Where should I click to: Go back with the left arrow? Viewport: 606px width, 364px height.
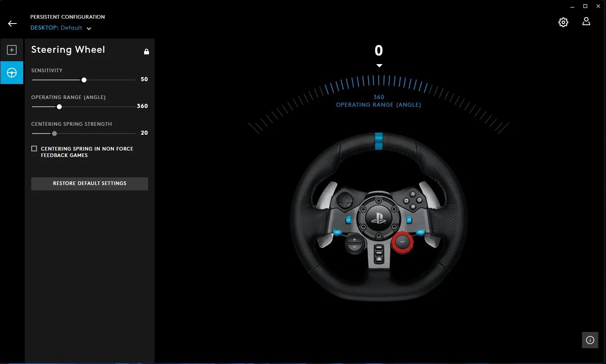pyautogui.click(x=13, y=24)
